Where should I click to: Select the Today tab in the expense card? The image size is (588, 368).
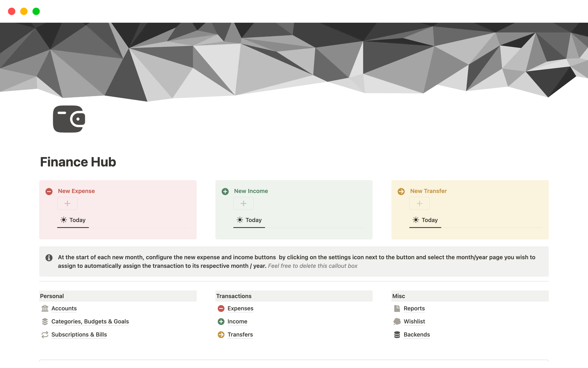pyautogui.click(x=73, y=220)
